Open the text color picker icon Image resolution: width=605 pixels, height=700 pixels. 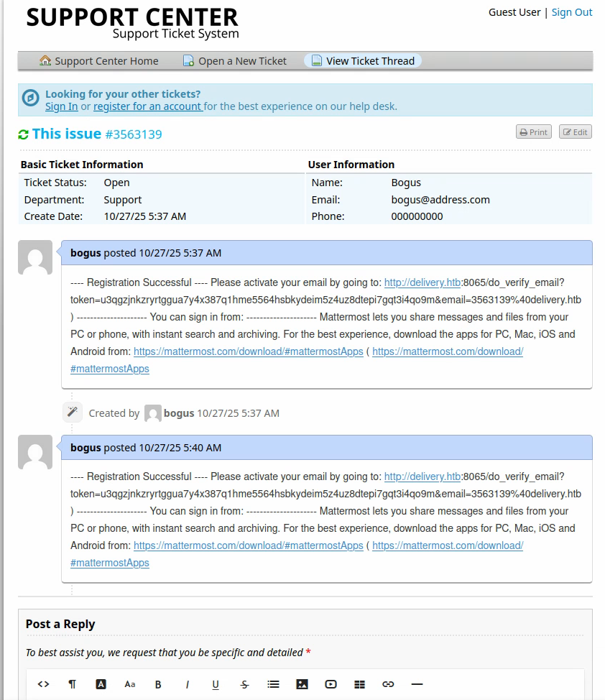point(101,684)
